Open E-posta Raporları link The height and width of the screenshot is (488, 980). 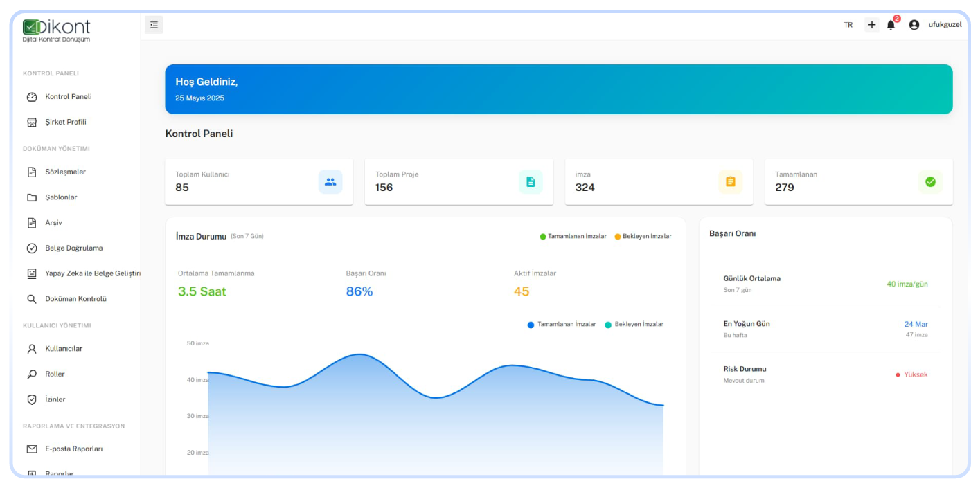tap(73, 449)
